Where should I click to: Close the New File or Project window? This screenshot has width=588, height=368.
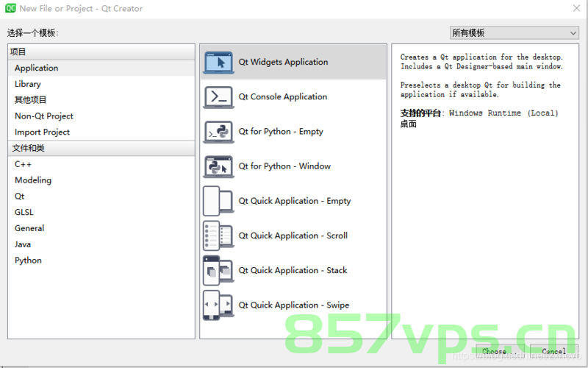[576, 8]
